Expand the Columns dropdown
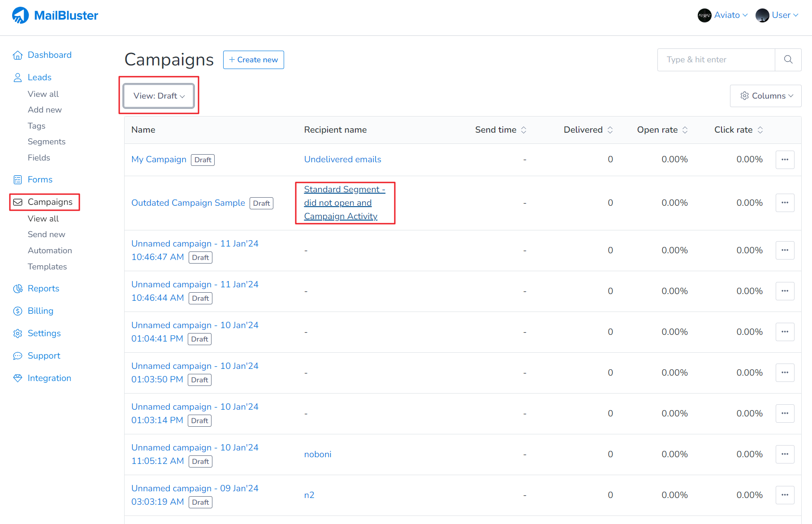Screen dimensions: 812x524 click(x=765, y=96)
